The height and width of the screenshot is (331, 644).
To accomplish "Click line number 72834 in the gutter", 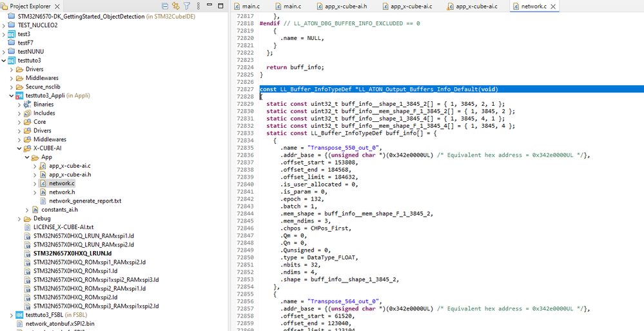I will (245, 140).
